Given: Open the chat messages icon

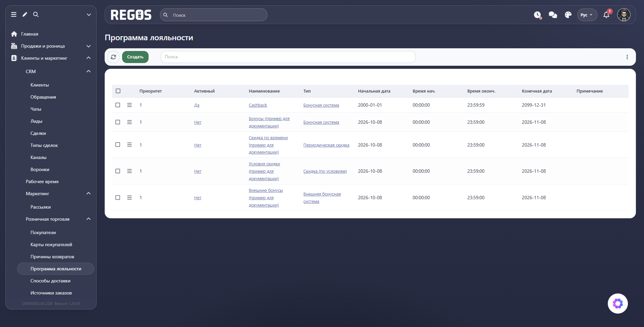Looking at the screenshot, I should (553, 15).
